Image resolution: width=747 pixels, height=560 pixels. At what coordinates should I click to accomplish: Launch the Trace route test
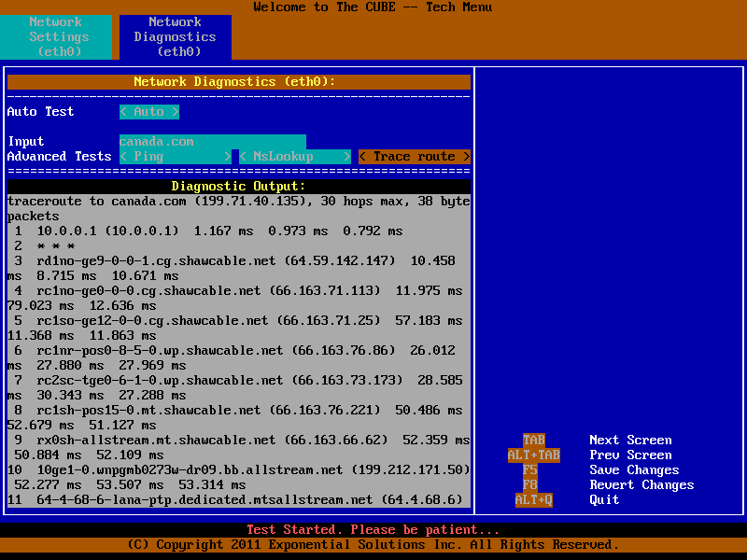point(415,157)
